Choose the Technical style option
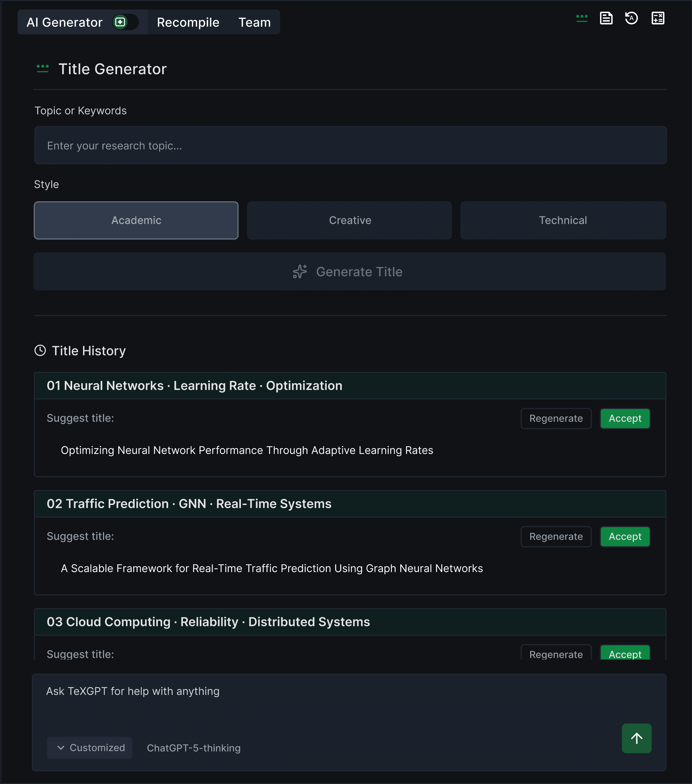The width and height of the screenshot is (692, 784). tap(563, 220)
